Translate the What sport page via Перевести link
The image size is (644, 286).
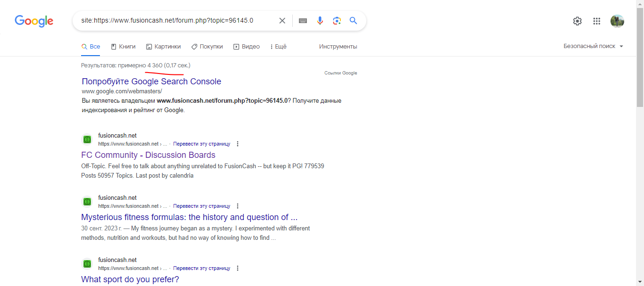click(x=202, y=268)
